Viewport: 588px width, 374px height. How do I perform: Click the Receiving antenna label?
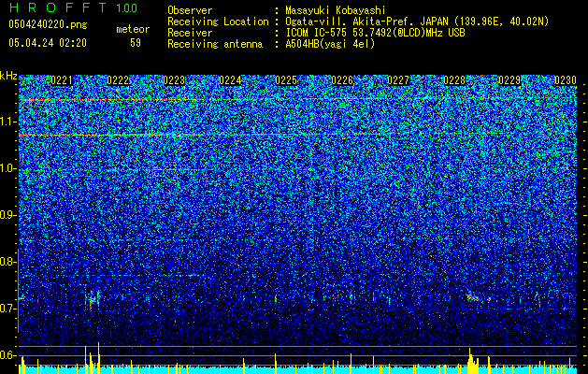pyautogui.click(x=215, y=44)
